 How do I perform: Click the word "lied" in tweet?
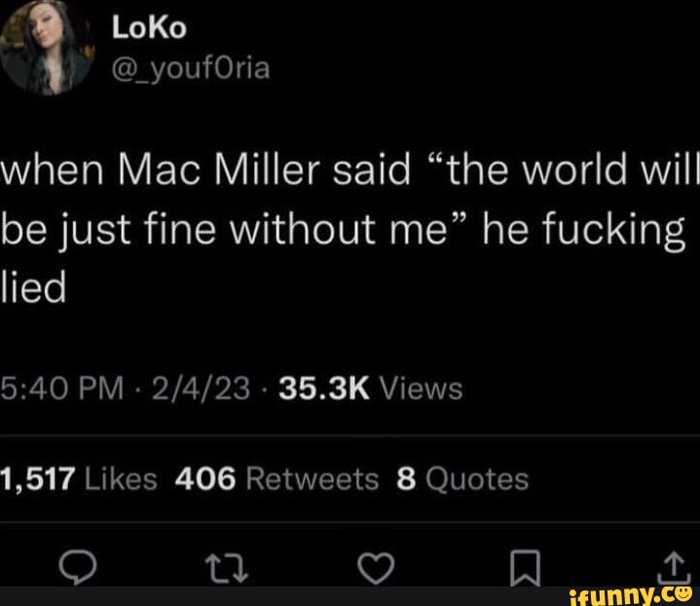tap(33, 286)
